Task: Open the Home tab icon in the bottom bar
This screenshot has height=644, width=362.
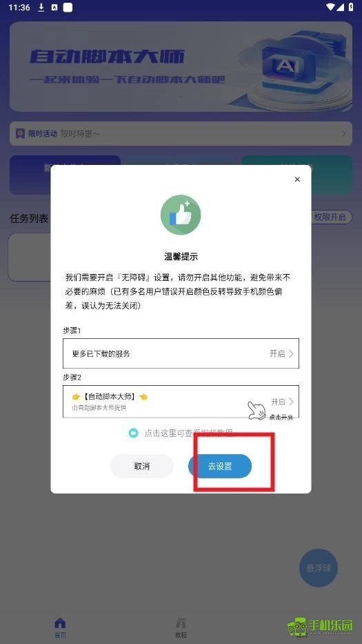Action: coord(60,623)
